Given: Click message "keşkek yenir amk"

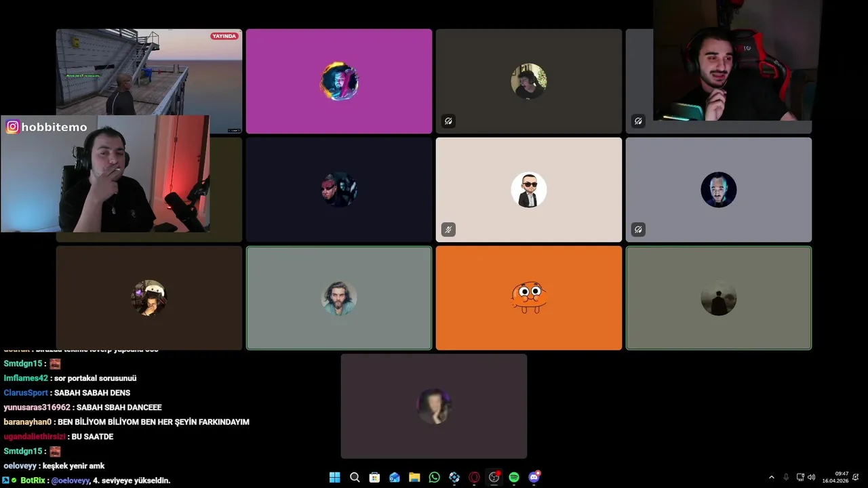Looking at the screenshot, I should 74,466.
